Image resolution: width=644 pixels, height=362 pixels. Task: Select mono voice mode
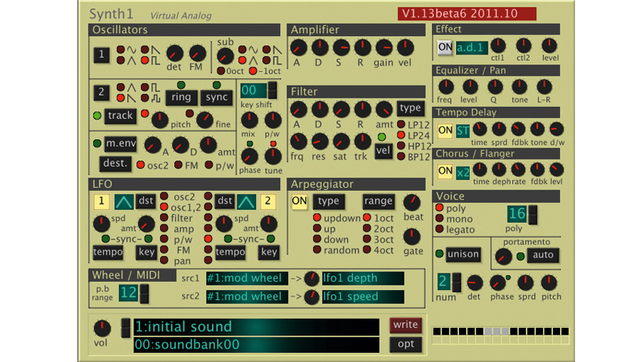click(x=439, y=218)
